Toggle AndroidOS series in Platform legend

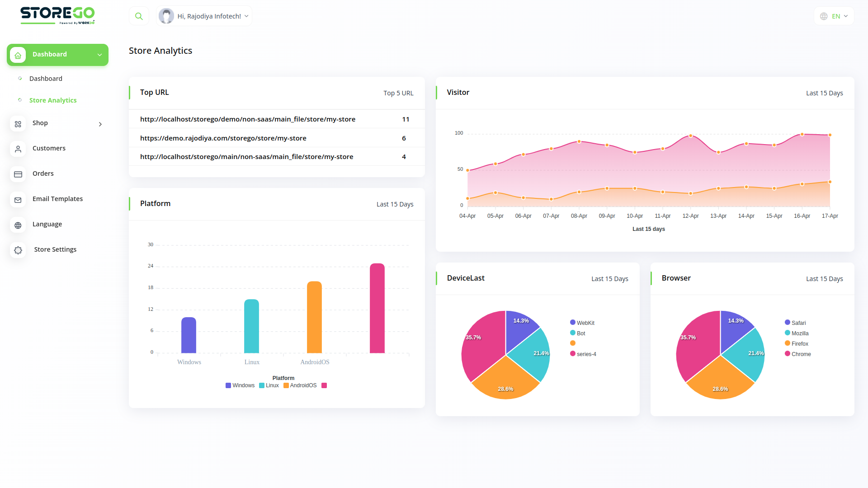(x=300, y=385)
